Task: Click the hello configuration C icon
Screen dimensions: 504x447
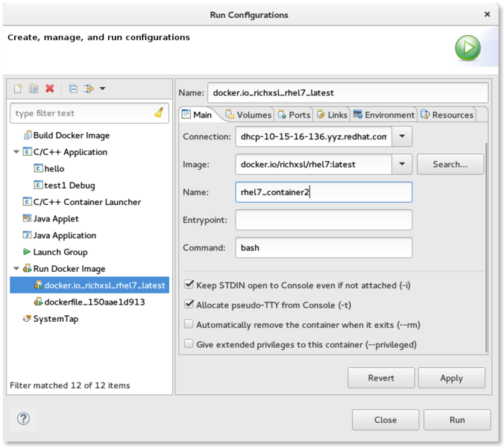Action: [x=38, y=168]
